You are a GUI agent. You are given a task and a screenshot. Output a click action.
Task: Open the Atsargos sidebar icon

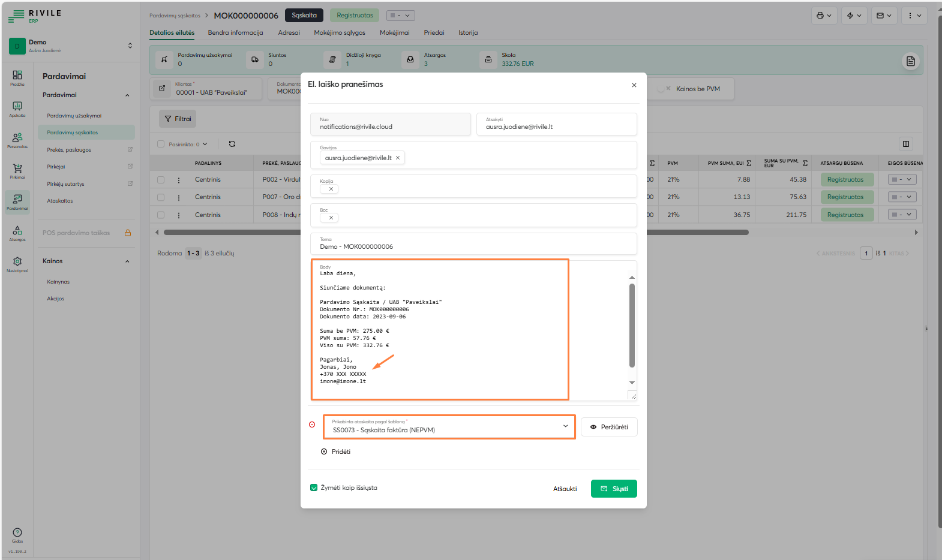pos(17,233)
